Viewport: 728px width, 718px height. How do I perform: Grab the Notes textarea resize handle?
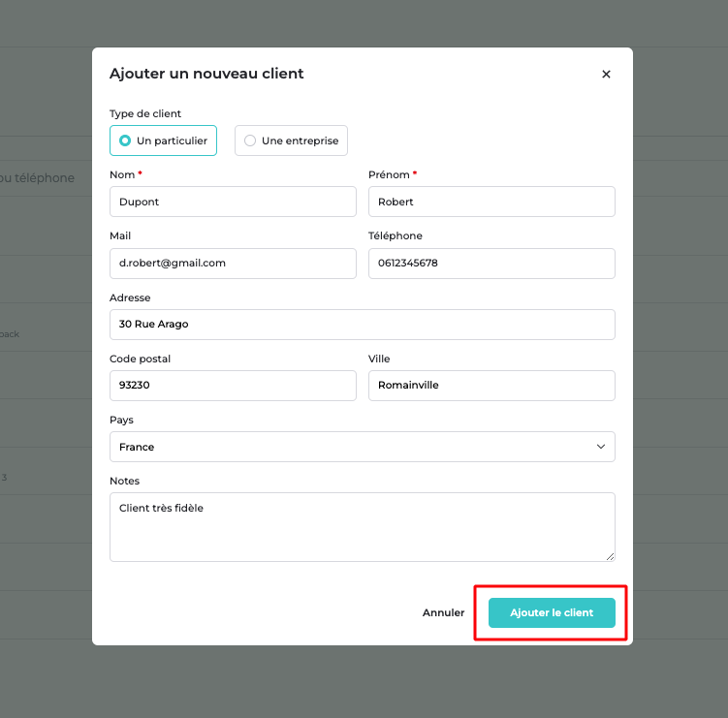[x=610, y=556]
